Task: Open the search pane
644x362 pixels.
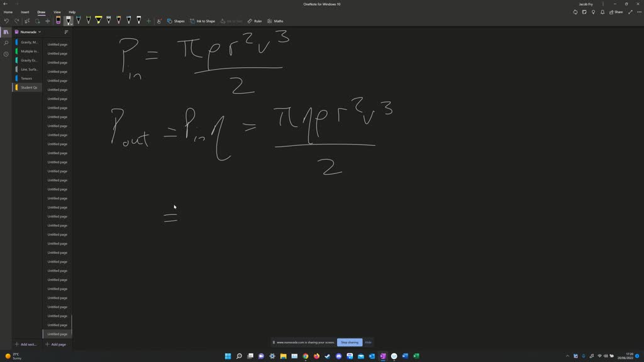Action: pos(6,43)
